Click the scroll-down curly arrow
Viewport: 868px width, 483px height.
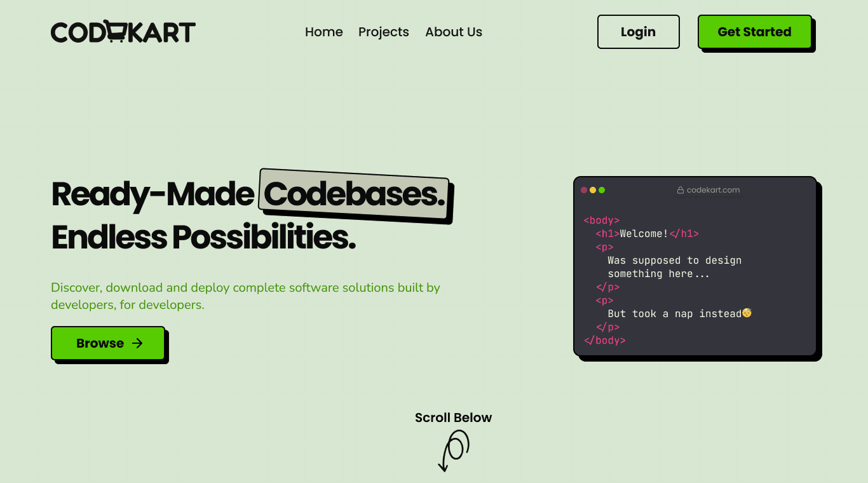(454, 451)
